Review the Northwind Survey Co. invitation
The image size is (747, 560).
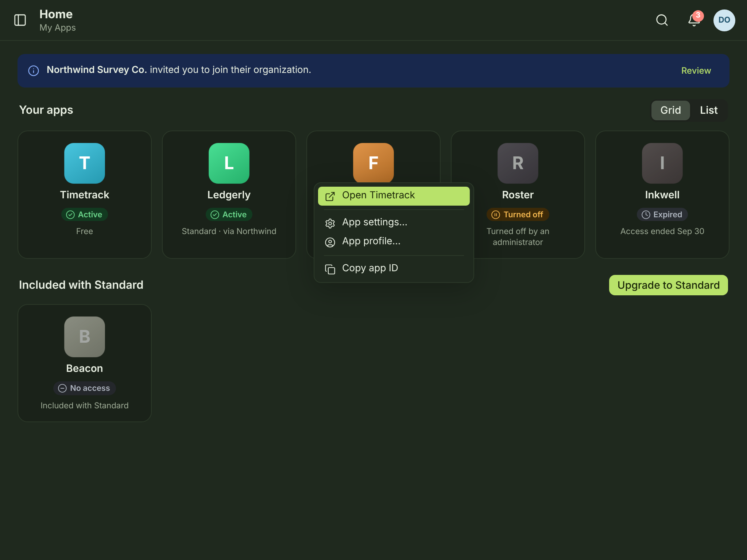(696, 70)
